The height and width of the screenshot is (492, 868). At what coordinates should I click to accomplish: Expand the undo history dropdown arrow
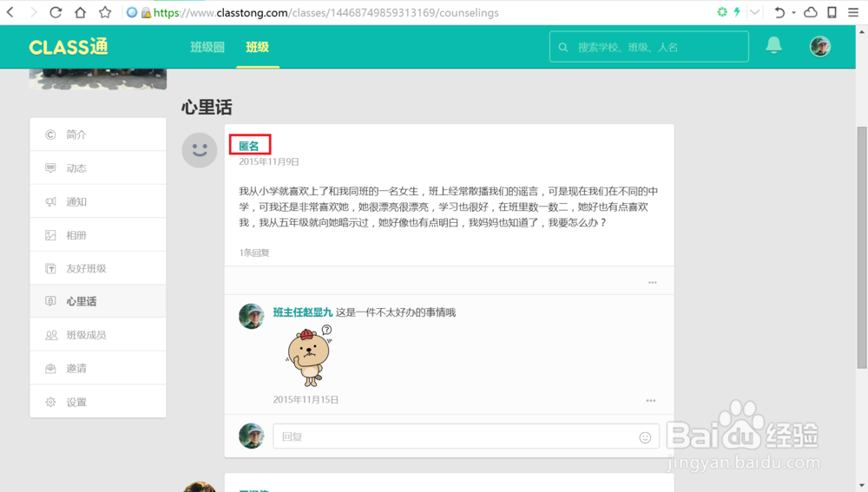[x=794, y=13]
